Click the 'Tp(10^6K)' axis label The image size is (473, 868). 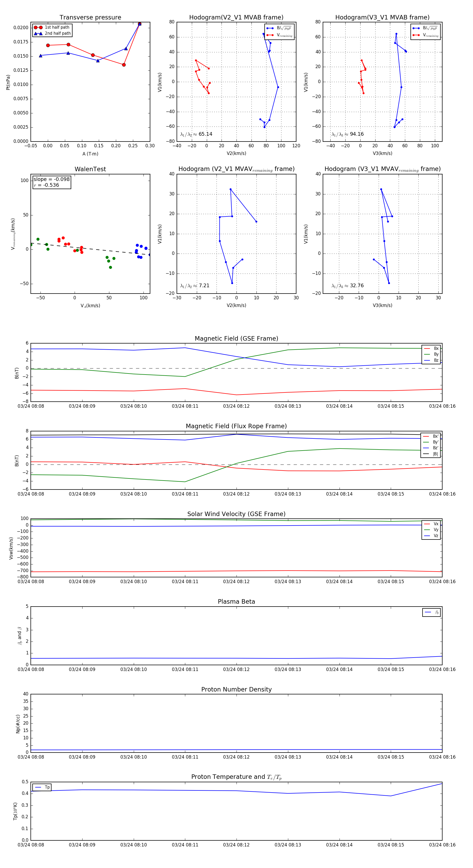click(x=15, y=811)
